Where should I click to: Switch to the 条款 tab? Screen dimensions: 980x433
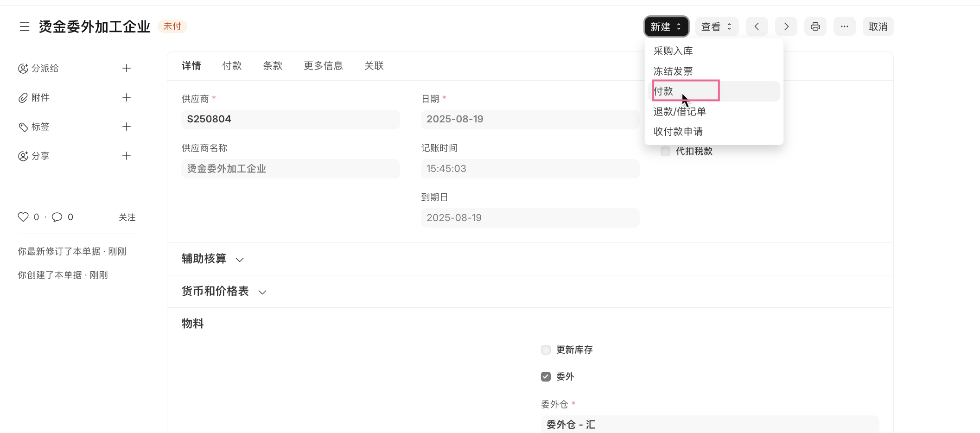click(x=273, y=66)
